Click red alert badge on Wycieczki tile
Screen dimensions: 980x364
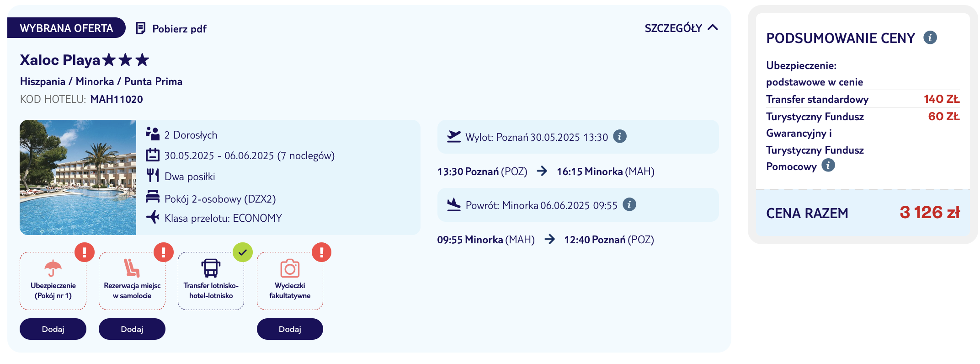[x=322, y=252]
